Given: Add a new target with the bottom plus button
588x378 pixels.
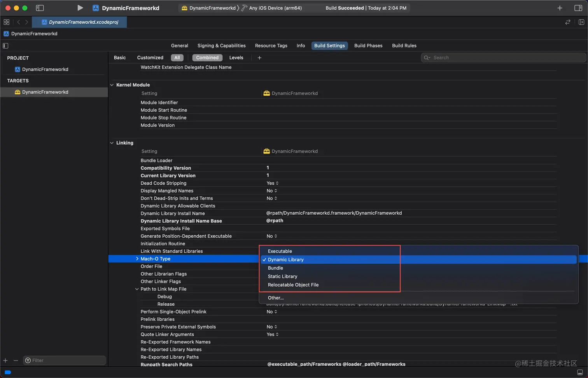Looking at the screenshot, I should (x=5, y=360).
